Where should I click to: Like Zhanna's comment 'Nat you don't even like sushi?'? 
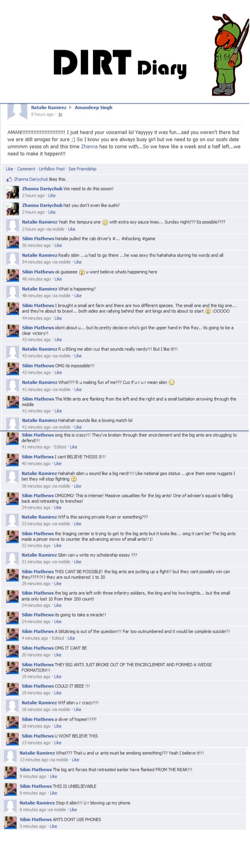pyautogui.click(x=52, y=212)
